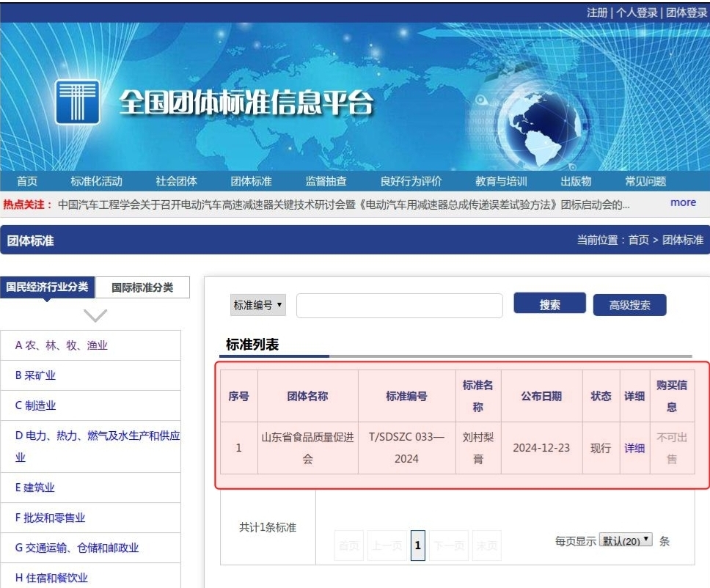The image size is (710, 588).
Task: Click the 共计1条标准 total count text
Action: pyautogui.click(x=268, y=527)
